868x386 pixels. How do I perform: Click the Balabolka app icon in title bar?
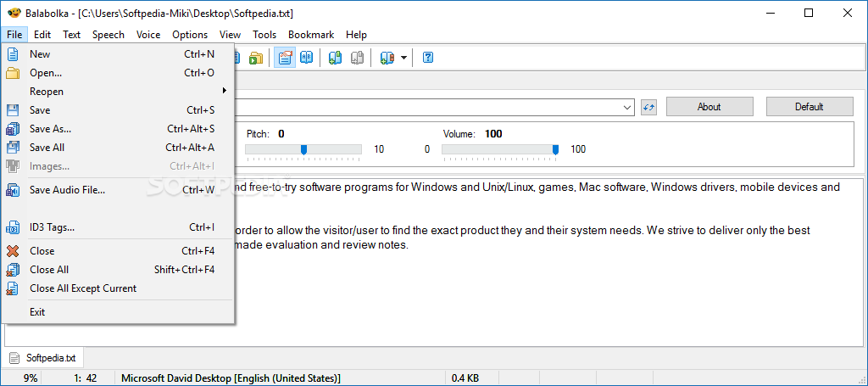(14, 14)
